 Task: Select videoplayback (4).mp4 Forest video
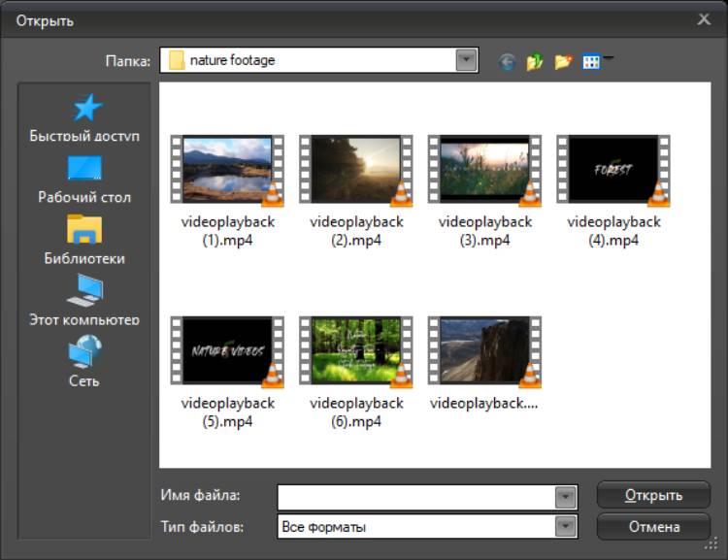613,171
